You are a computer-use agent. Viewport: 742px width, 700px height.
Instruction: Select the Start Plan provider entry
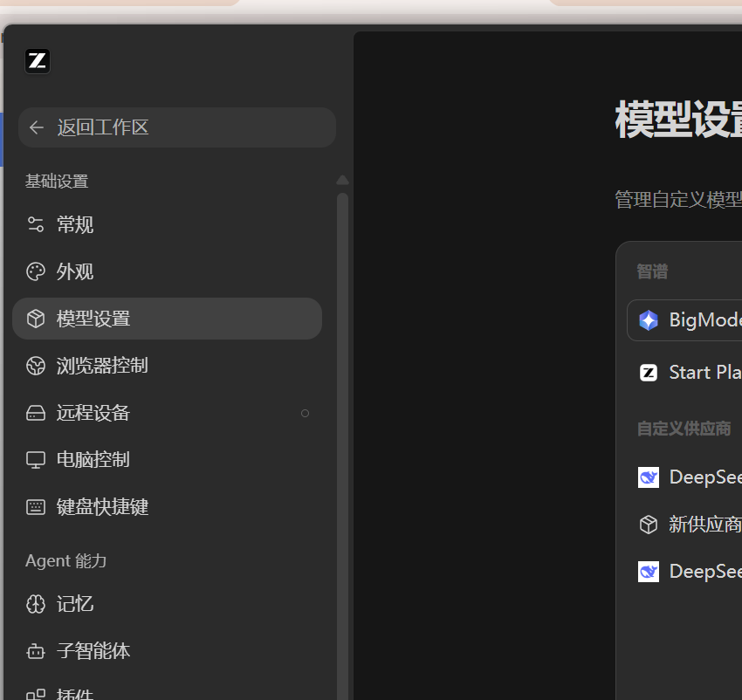click(684, 373)
